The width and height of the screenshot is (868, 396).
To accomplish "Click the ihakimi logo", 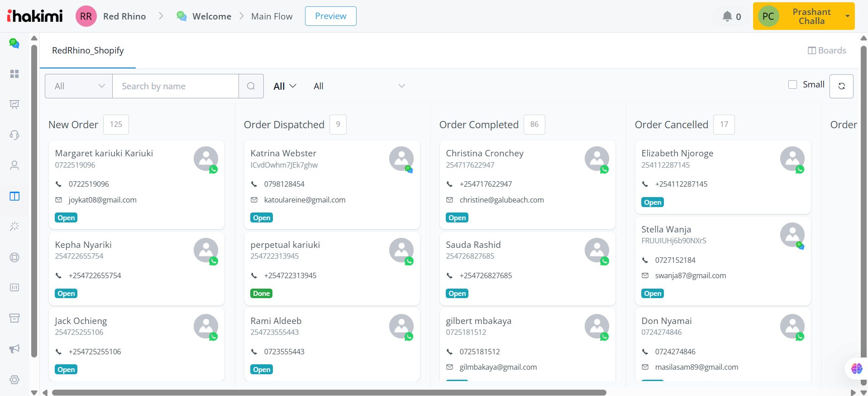I will tap(35, 16).
